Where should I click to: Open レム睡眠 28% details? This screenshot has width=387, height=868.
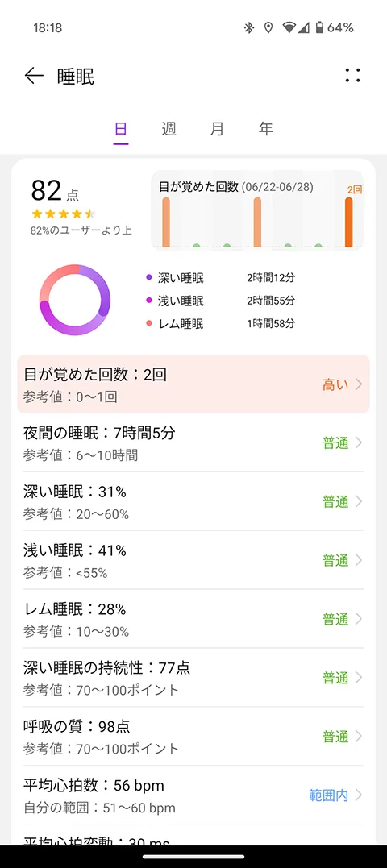click(x=193, y=619)
